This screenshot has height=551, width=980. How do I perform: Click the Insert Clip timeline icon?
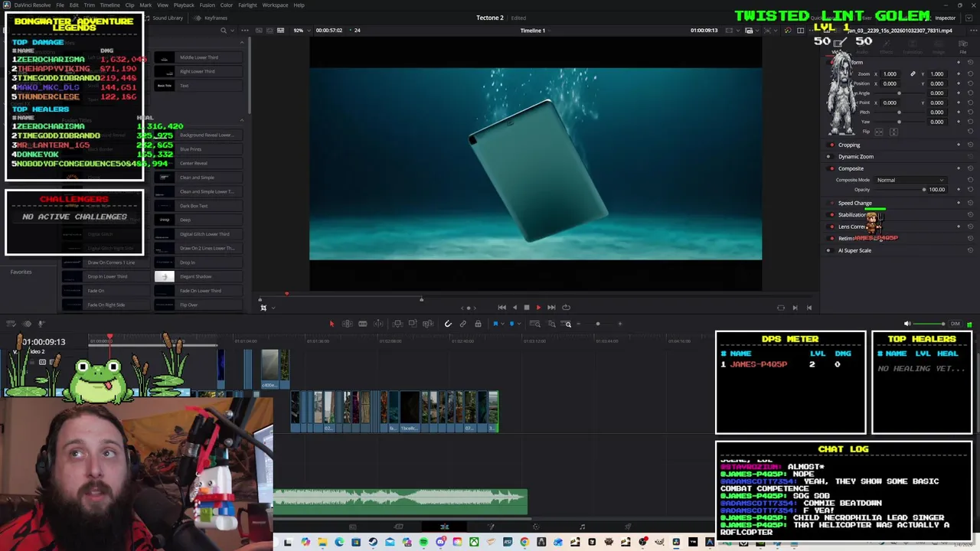pyautogui.click(x=397, y=324)
